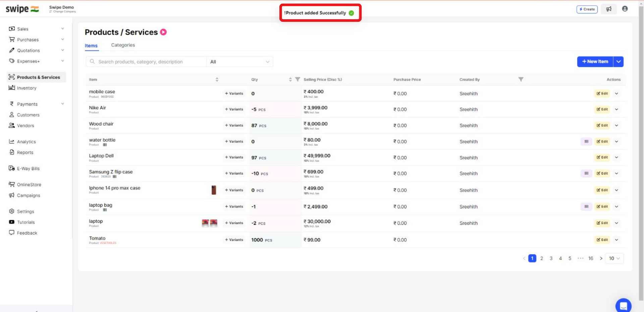The height and width of the screenshot is (312, 644).
Task: Open the Campaigns section
Action: pos(29,195)
